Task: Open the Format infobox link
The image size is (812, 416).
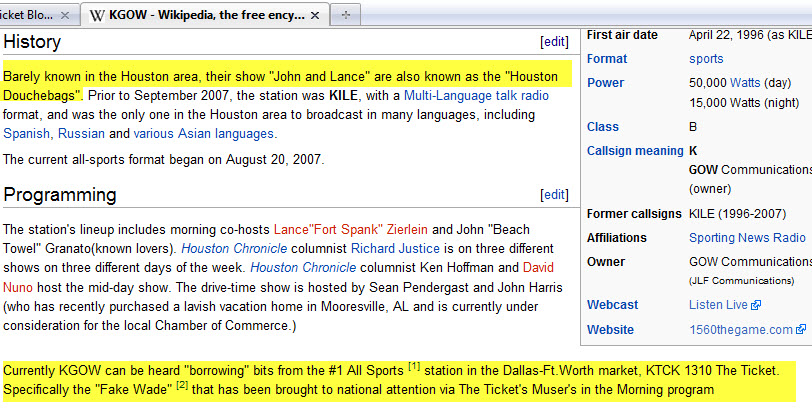Action: click(607, 59)
